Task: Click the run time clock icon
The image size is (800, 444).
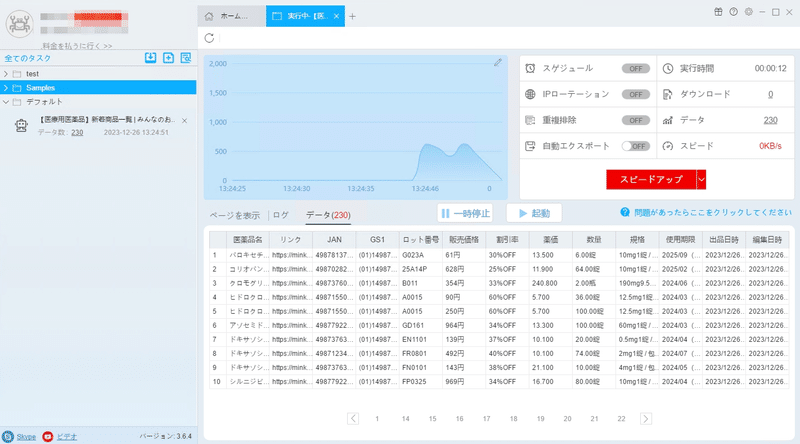Action: coord(667,68)
